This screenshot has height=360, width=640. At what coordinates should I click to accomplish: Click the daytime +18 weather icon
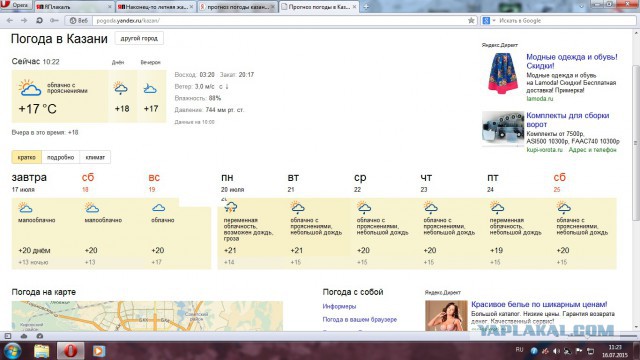(x=120, y=88)
